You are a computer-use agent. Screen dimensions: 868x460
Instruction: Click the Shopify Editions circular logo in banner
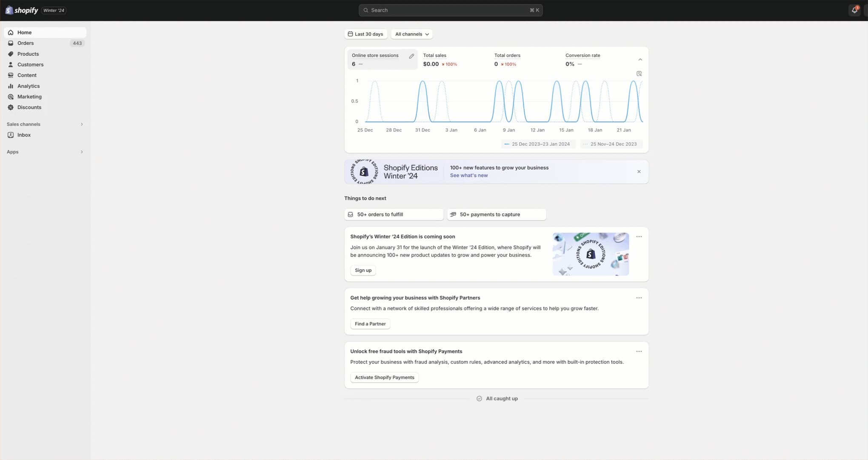click(364, 172)
